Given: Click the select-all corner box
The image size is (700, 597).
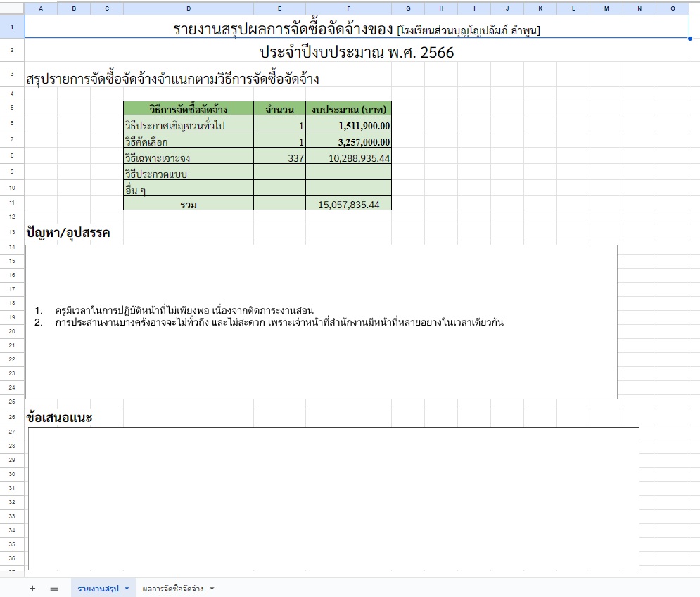Looking at the screenshot, I should click(x=12, y=8).
